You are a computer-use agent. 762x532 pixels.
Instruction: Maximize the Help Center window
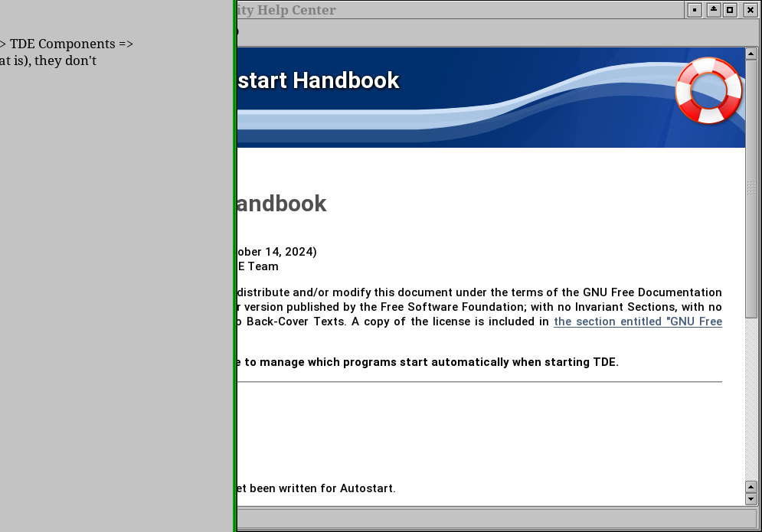(730, 10)
